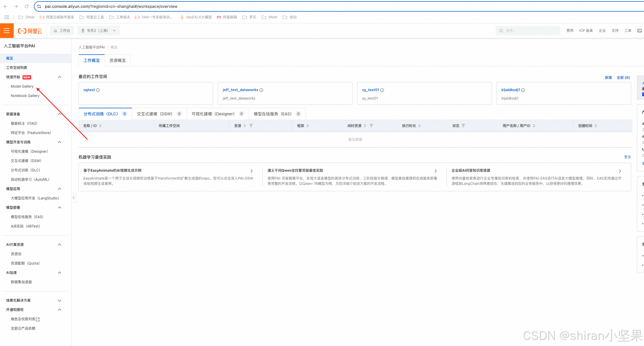Sort table by 创建时间 column
Viewport: 644px width, 346px height.
[596, 126]
